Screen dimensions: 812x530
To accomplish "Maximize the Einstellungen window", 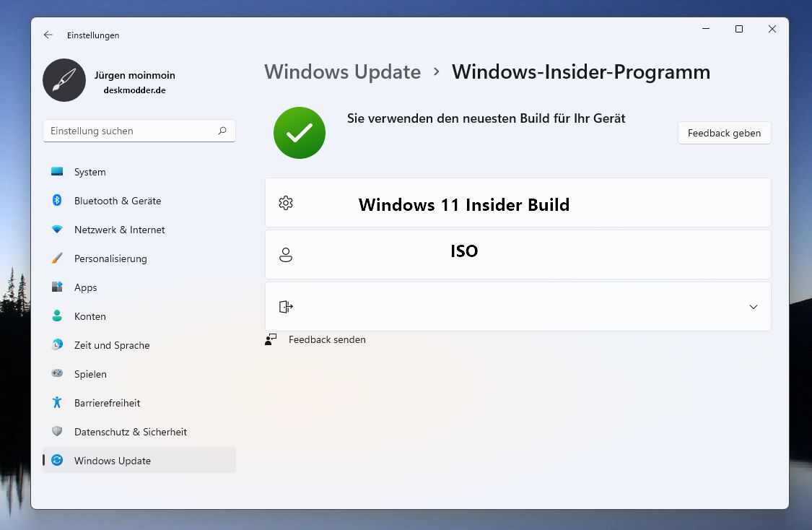I will pos(739,29).
